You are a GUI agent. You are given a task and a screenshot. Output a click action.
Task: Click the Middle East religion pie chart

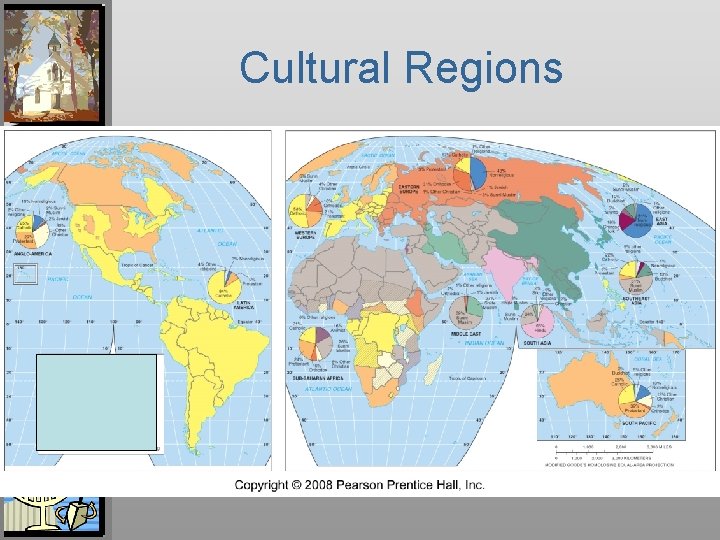pyautogui.click(x=466, y=313)
